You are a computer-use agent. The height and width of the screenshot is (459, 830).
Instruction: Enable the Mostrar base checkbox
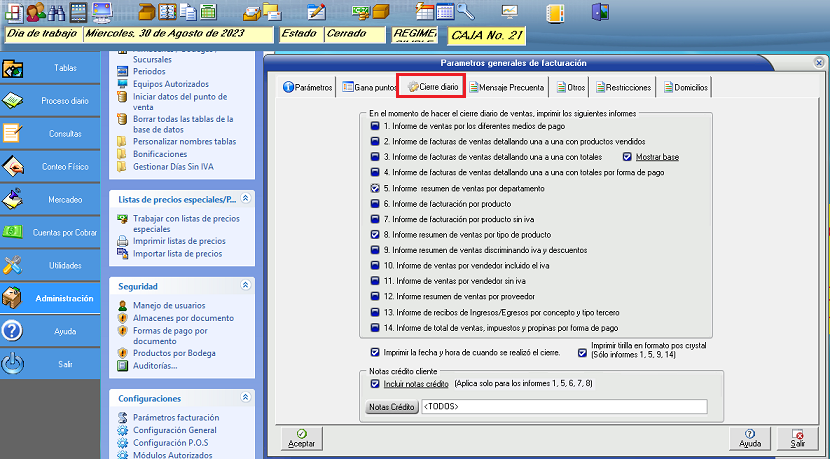click(628, 157)
